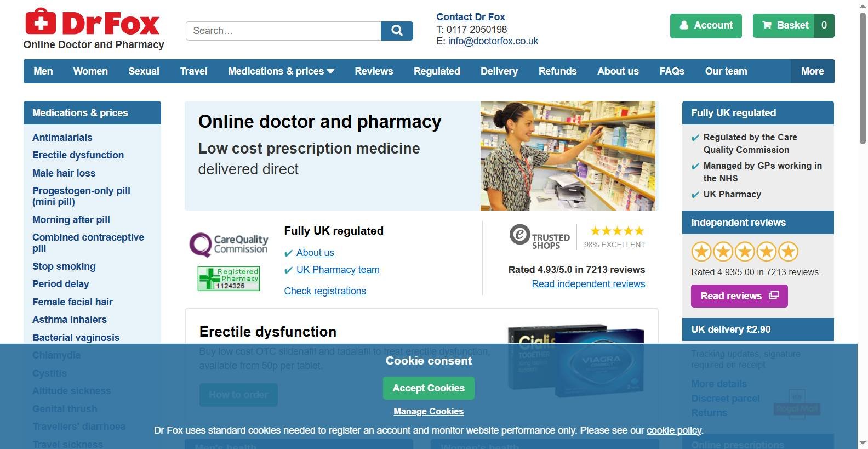Click the five gold stars in Independent reviews
868x449 pixels.
[745, 252]
